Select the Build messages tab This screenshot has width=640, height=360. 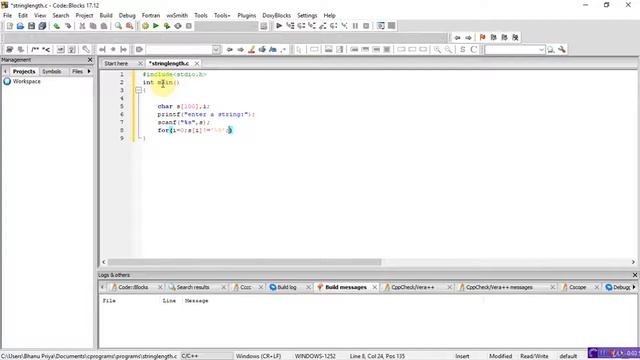coord(346,287)
